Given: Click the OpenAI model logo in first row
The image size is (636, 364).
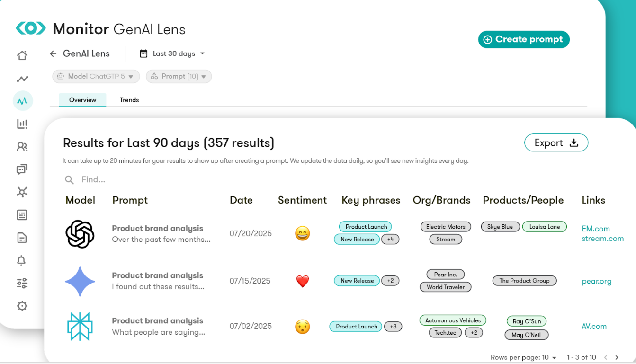Looking at the screenshot, I should click(80, 234).
